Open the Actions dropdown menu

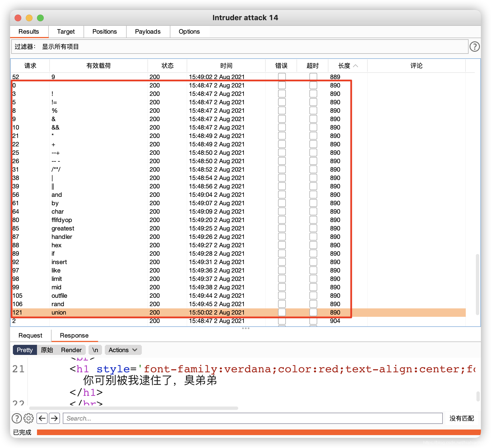click(123, 350)
